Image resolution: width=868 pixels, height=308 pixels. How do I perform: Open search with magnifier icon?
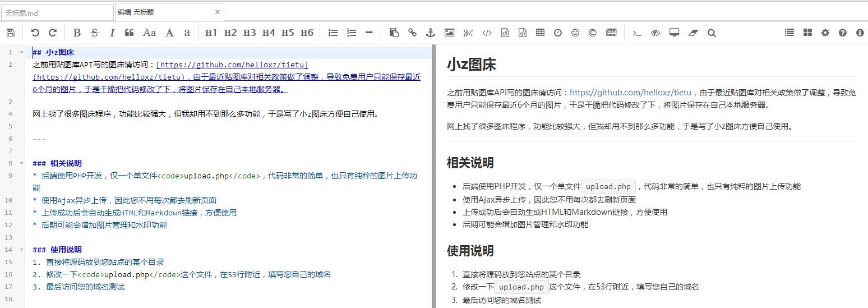tap(712, 33)
